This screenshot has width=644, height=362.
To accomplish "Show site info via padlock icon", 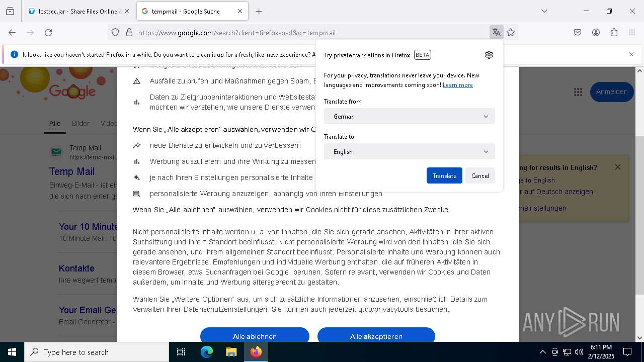I will pos(129,33).
